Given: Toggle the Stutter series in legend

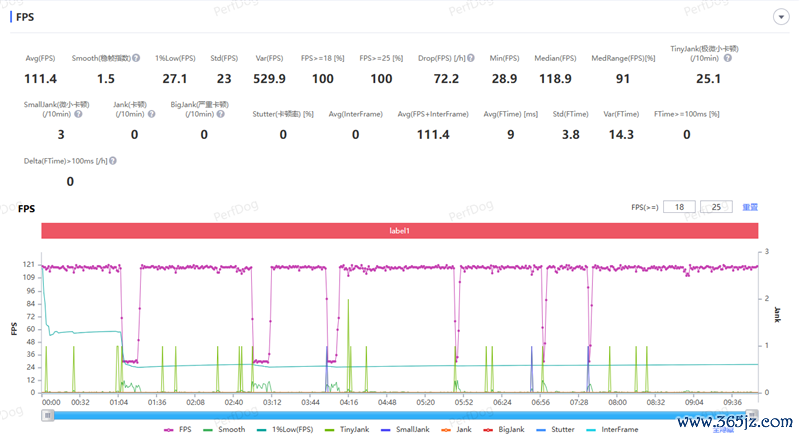Looking at the screenshot, I should coord(555,430).
